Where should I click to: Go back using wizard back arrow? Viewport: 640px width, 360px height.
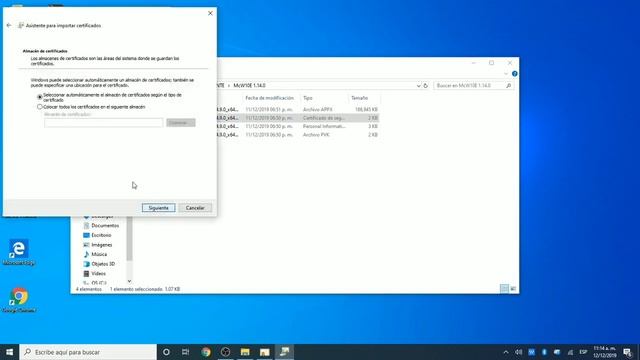(9, 25)
